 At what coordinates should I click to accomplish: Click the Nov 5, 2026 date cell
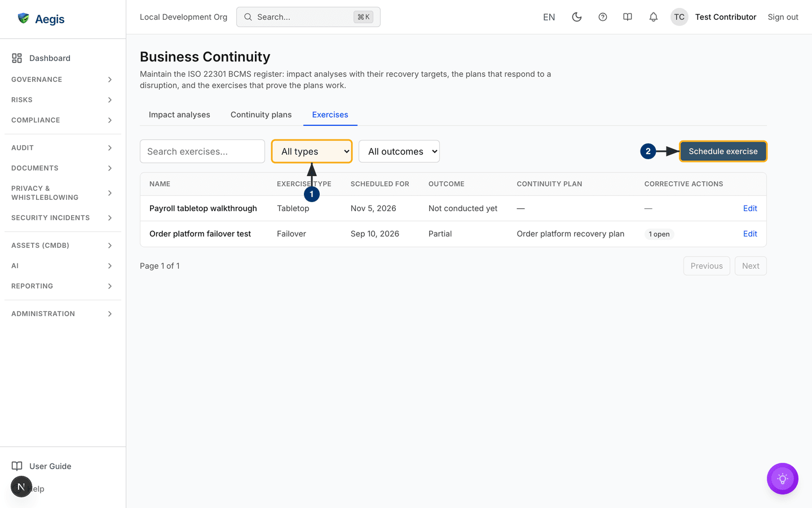coord(373,208)
